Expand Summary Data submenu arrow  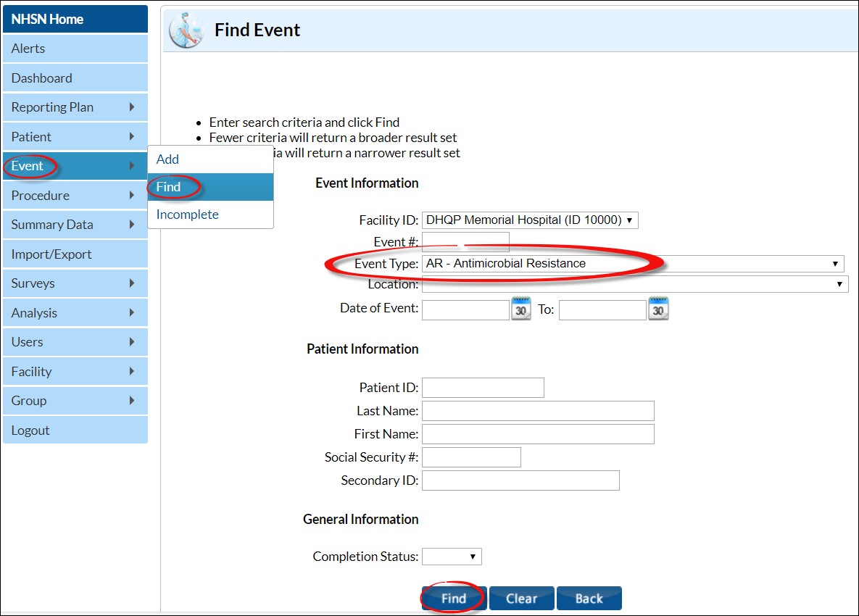coord(131,225)
